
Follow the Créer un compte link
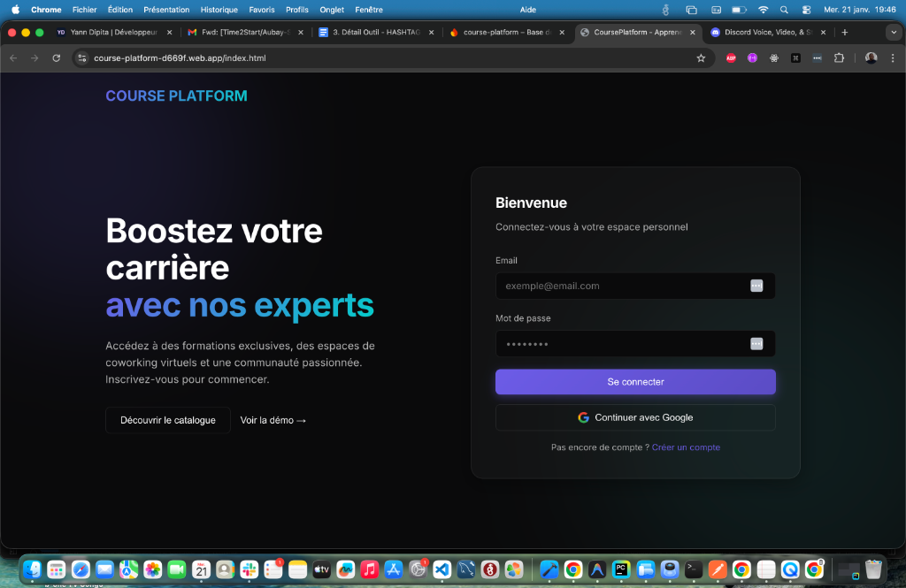point(686,447)
